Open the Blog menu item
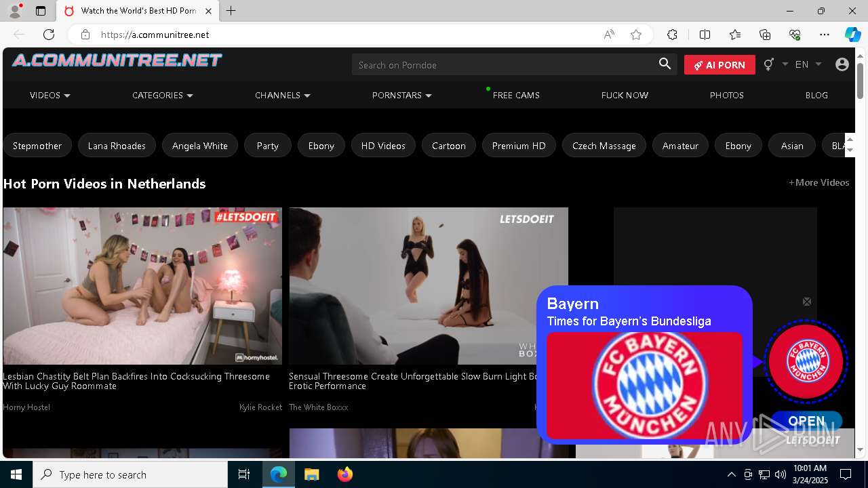The height and width of the screenshot is (488, 868). (x=816, y=96)
